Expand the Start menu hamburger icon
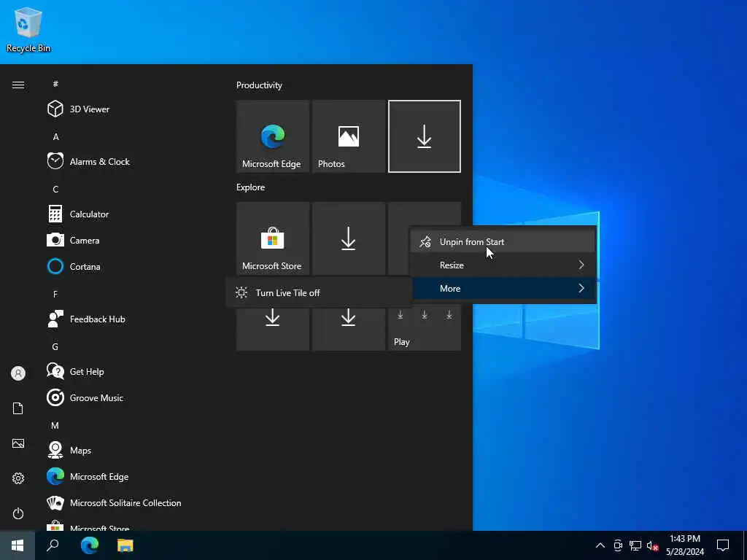The image size is (747, 560). coord(18,85)
